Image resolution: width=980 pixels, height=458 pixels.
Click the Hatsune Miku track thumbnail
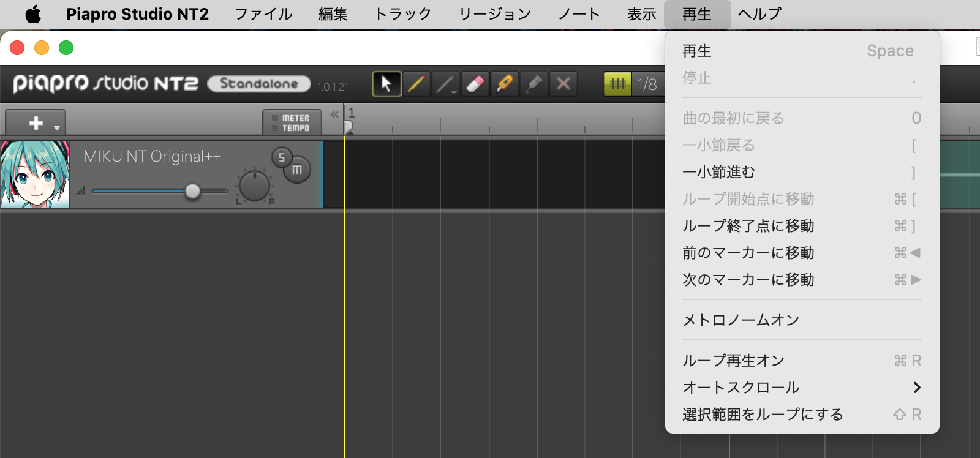[35, 175]
